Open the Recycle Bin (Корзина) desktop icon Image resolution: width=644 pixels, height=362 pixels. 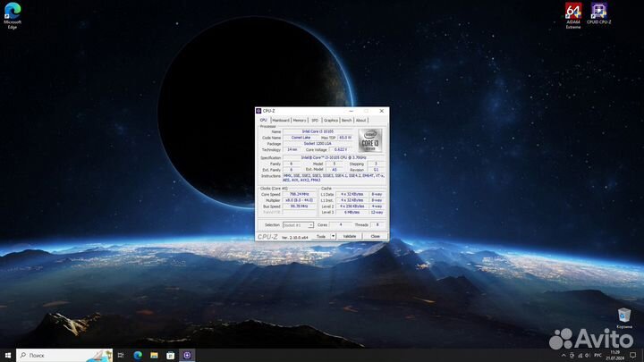(624, 318)
